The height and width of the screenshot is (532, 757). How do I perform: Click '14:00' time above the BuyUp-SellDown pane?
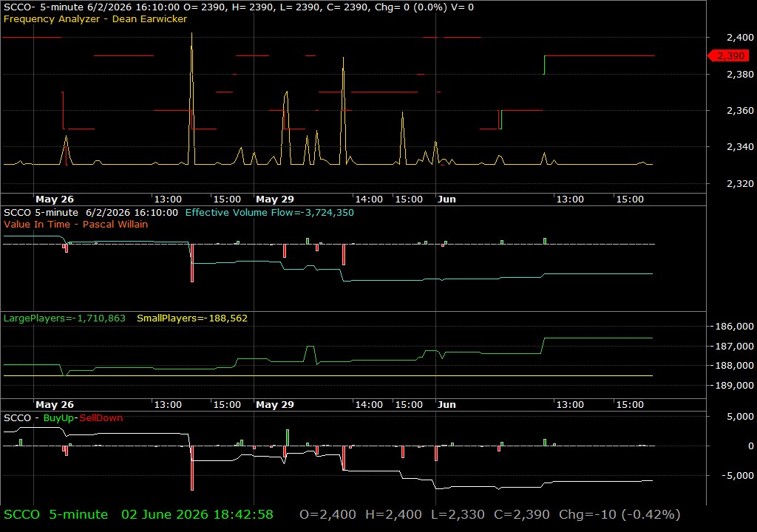369,405
